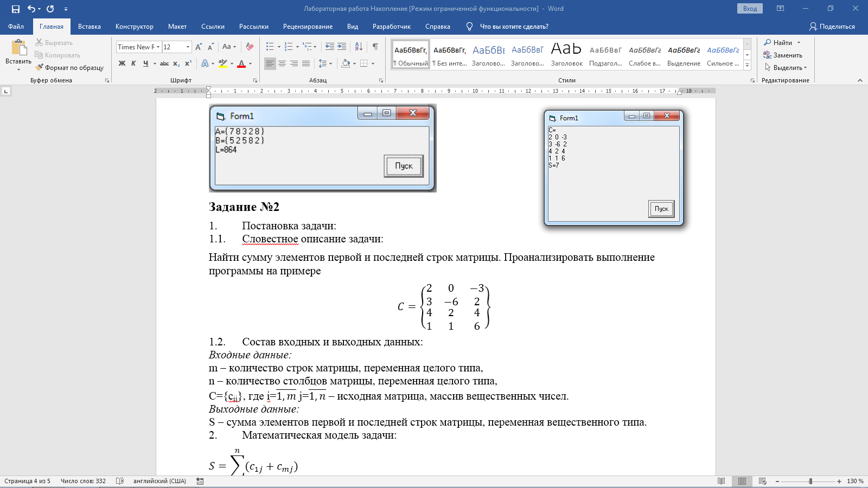Expand font color dropdown arrow

[250, 63]
